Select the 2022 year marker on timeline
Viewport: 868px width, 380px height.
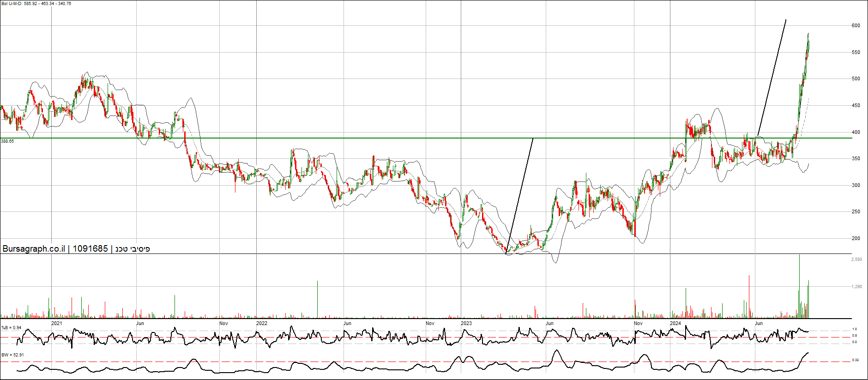262,323
